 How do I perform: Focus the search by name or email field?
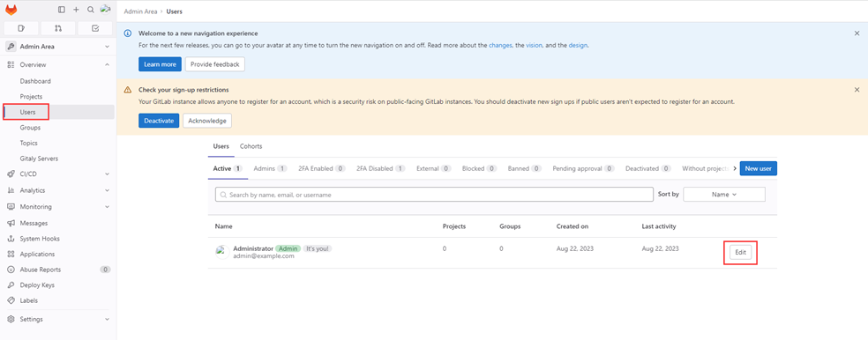tap(434, 195)
